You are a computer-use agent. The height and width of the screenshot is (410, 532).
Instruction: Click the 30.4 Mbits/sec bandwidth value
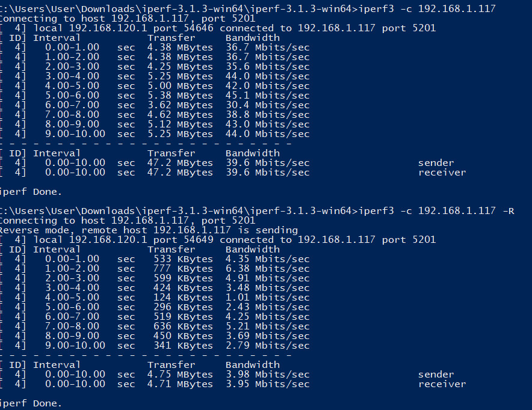(x=268, y=105)
